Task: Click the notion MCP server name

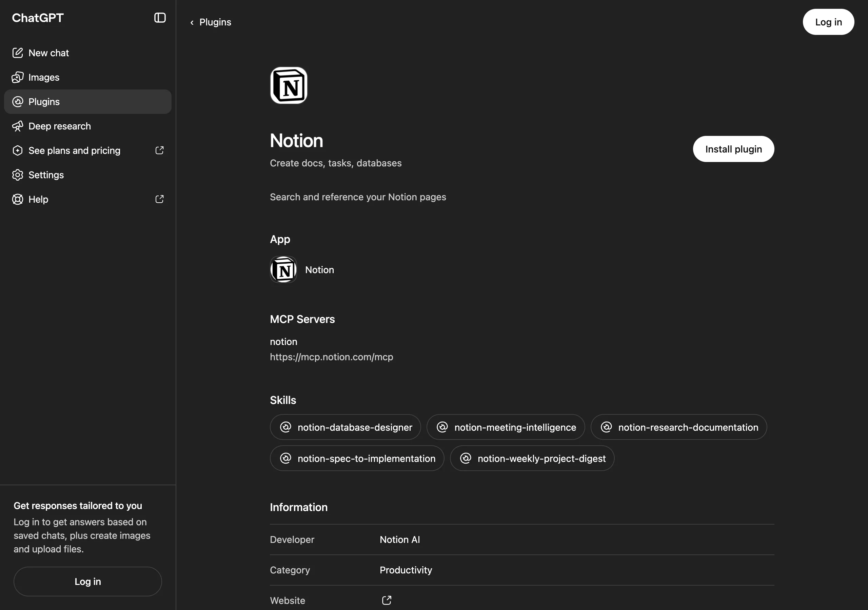Action: click(x=283, y=342)
